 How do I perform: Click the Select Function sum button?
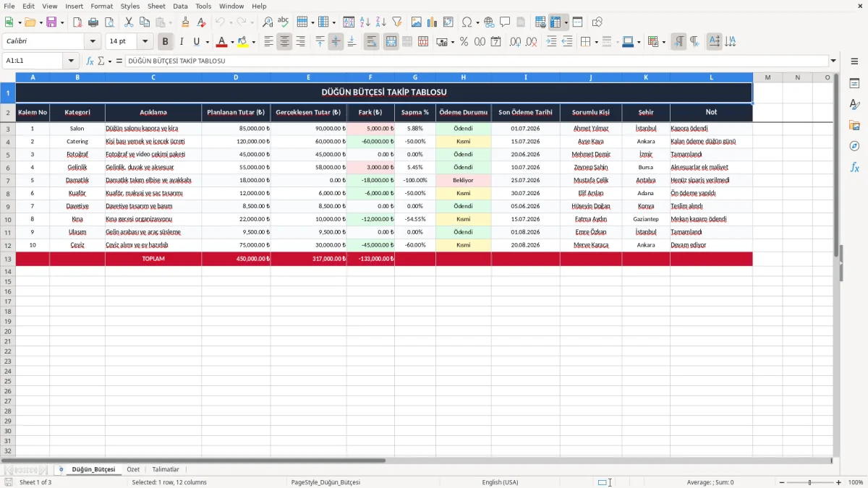(x=101, y=61)
